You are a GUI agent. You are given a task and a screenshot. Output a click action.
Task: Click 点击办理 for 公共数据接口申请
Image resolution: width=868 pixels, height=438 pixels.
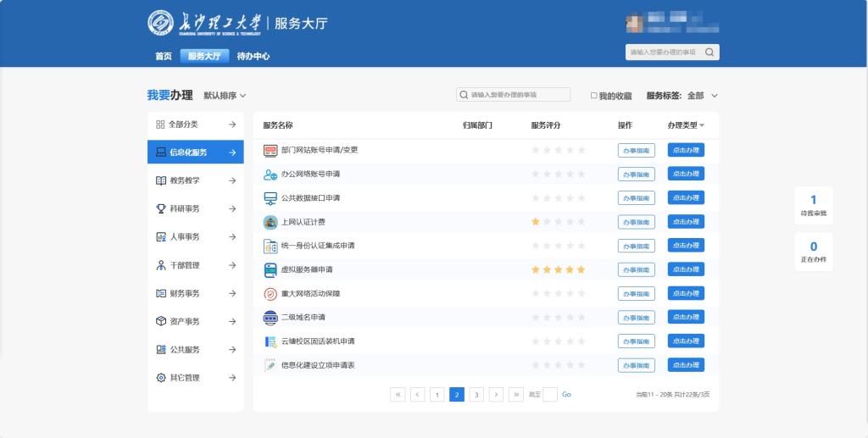pyautogui.click(x=686, y=198)
